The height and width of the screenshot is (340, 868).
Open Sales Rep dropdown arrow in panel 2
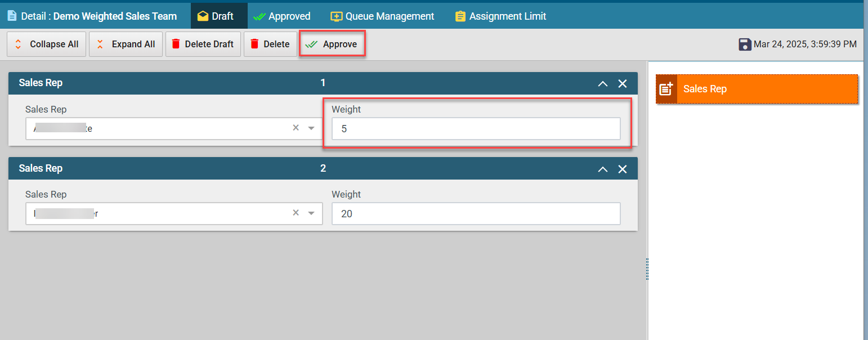click(311, 214)
